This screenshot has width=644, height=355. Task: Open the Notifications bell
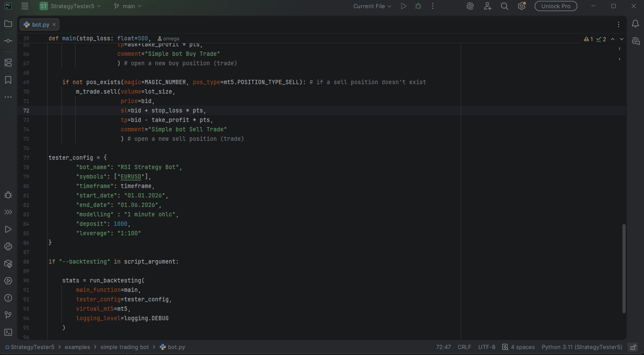click(635, 24)
